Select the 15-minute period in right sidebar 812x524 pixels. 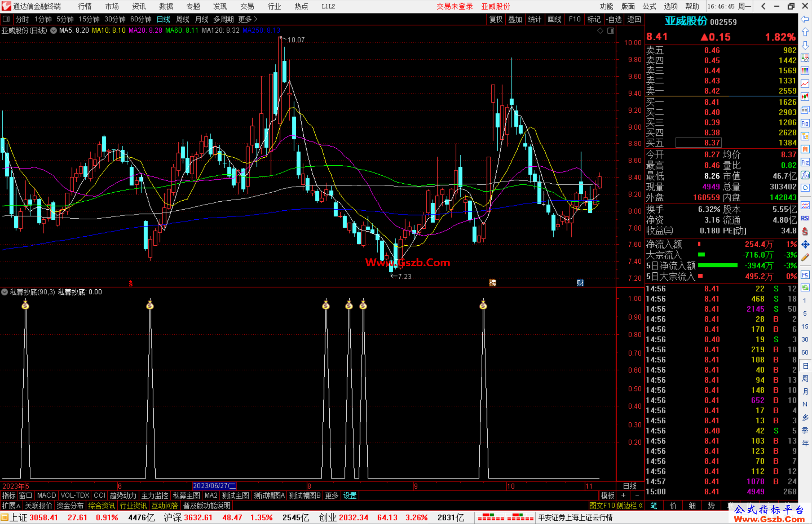(x=804, y=326)
